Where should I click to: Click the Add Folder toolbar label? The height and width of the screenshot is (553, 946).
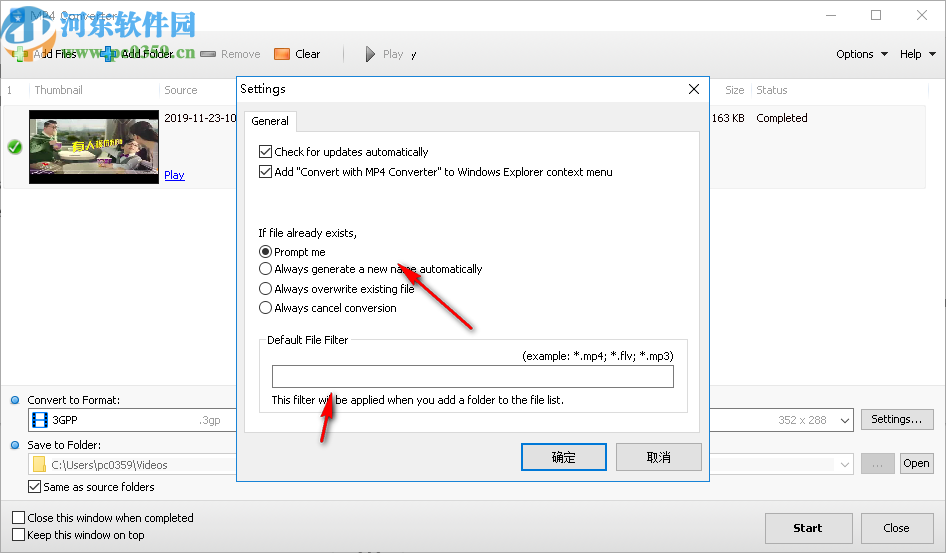click(147, 54)
